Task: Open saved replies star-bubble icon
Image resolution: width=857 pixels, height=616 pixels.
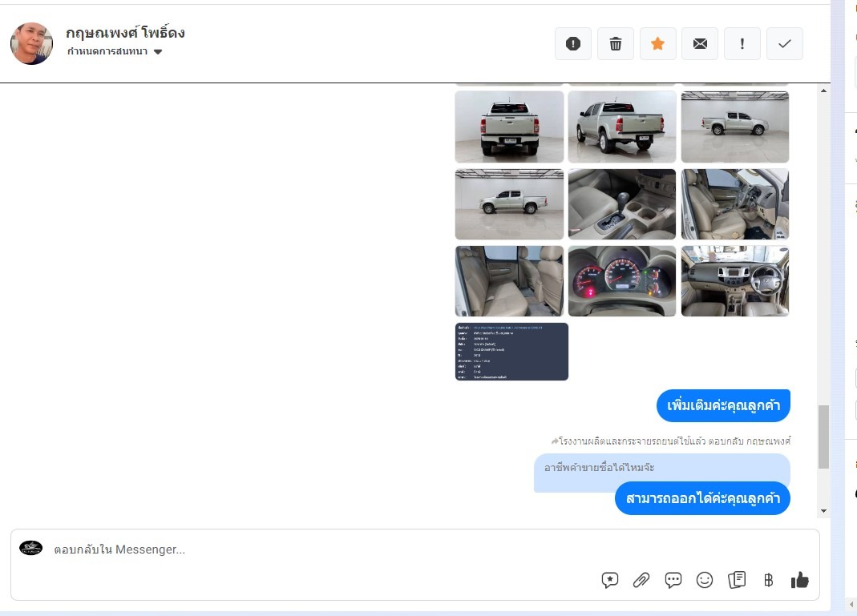Action: [610, 580]
